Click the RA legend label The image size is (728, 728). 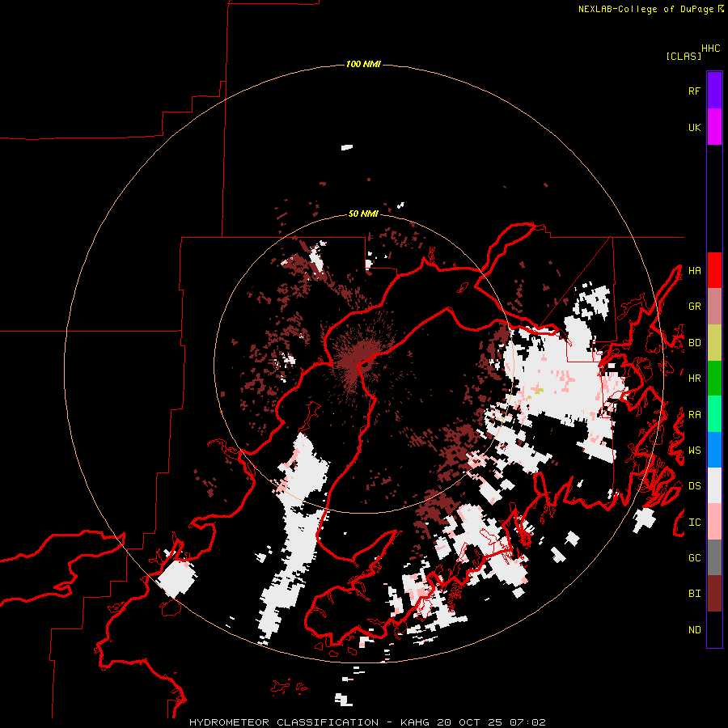(695, 415)
